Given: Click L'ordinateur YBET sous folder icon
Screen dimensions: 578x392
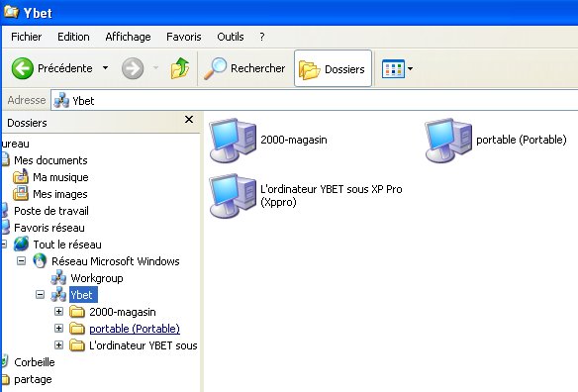Looking at the screenshot, I should pyautogui.click(x=77, y=345).
